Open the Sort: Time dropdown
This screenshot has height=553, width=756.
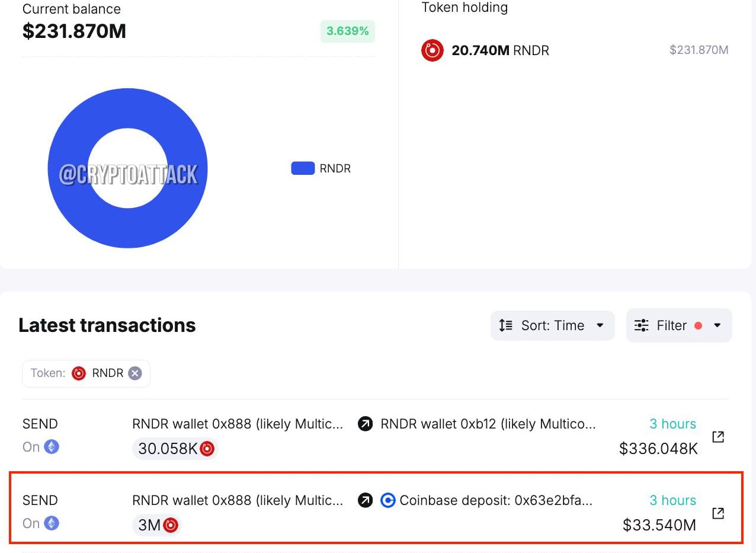[x=552, y=325]
